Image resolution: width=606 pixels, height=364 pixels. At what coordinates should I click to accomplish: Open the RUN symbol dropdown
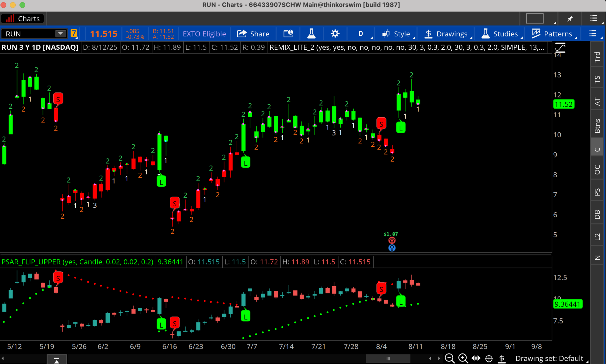point(61,33)
